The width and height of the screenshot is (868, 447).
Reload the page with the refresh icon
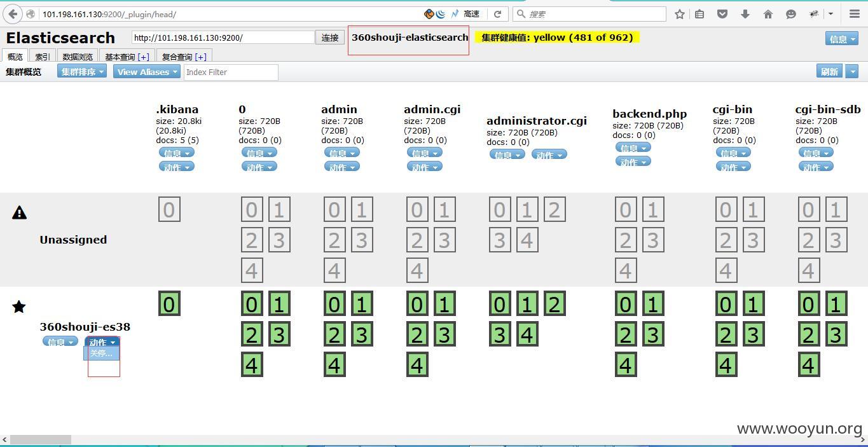pyautogui.click(x=498, y=14)
